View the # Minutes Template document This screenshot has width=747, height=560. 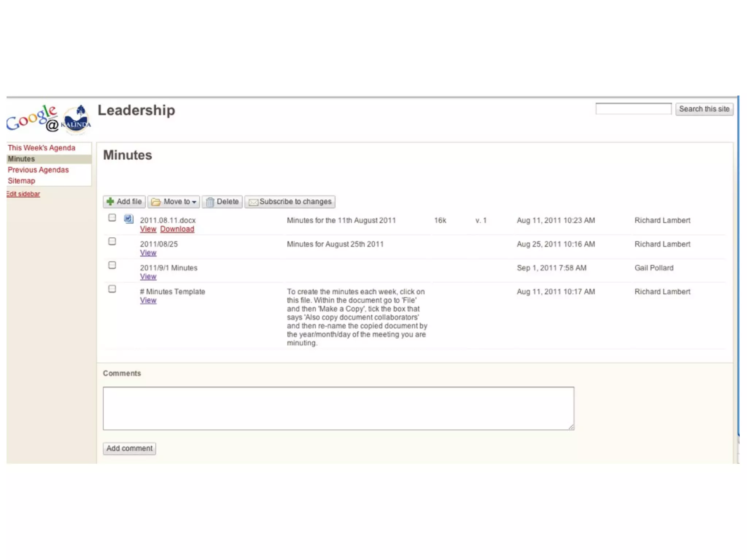coord(148,300)
